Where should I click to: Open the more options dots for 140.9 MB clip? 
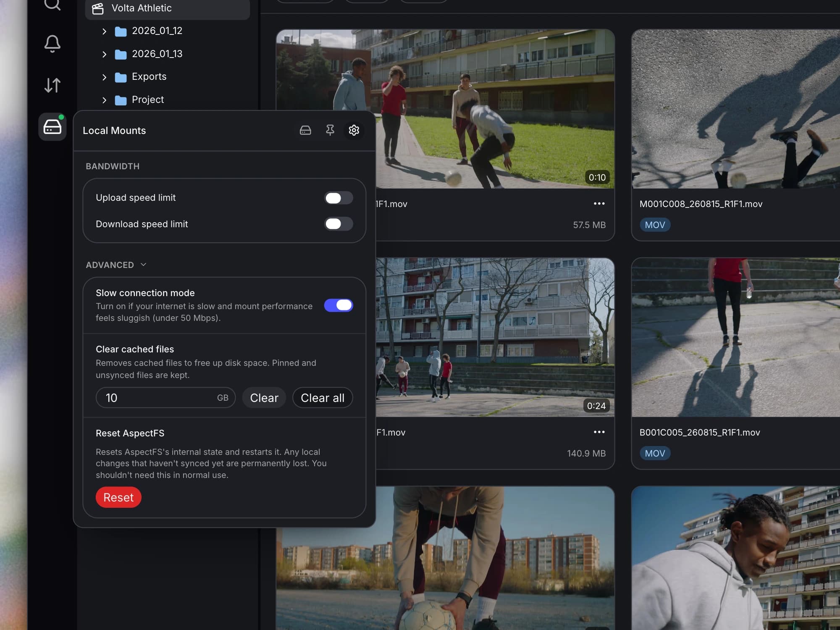click(599, 432)
